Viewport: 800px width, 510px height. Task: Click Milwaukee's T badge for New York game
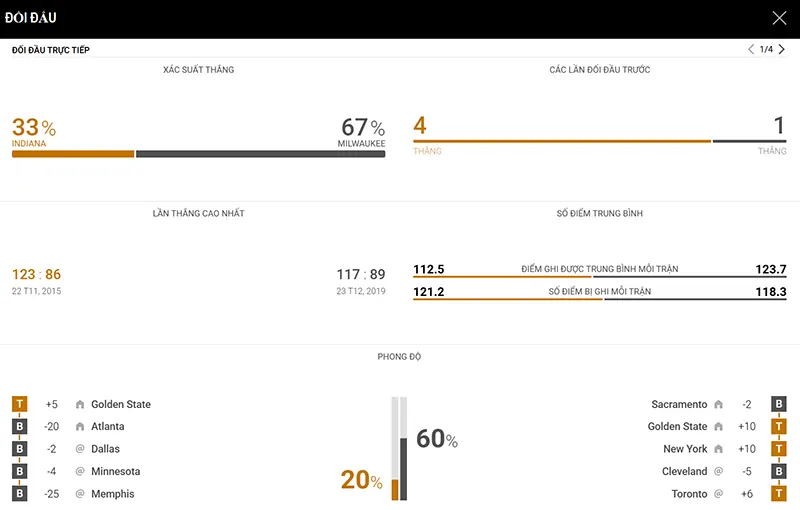pos(779,449)
